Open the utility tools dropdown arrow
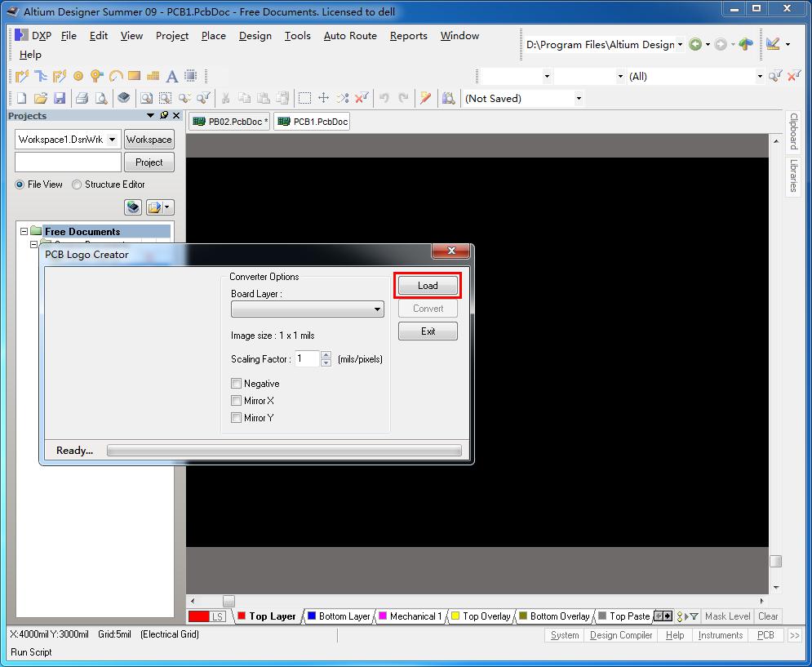Viewport: 812px width, 667px height. point(788,45)
